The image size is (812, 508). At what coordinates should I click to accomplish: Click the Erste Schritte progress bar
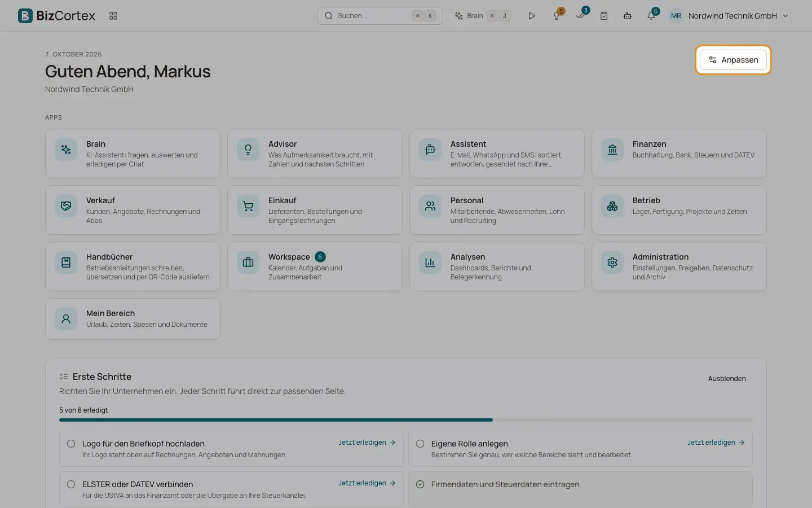tap(406, 420)
